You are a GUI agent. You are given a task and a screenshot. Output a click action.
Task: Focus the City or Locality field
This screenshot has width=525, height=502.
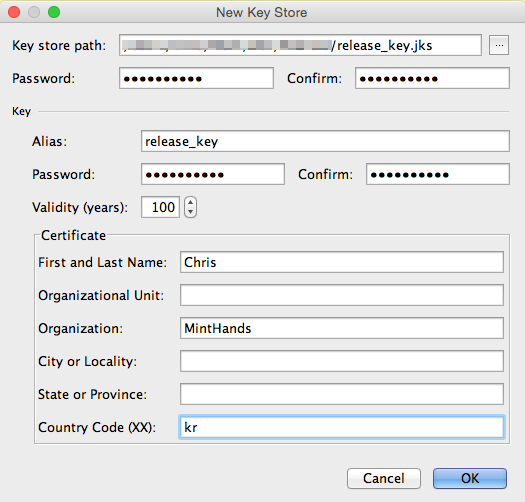(342, 361)
